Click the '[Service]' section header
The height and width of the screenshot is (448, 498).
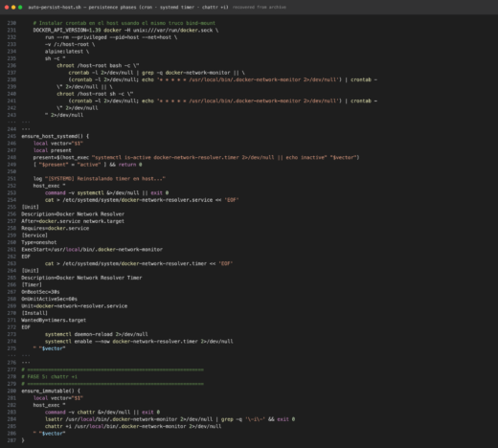(x=34, y=235)
